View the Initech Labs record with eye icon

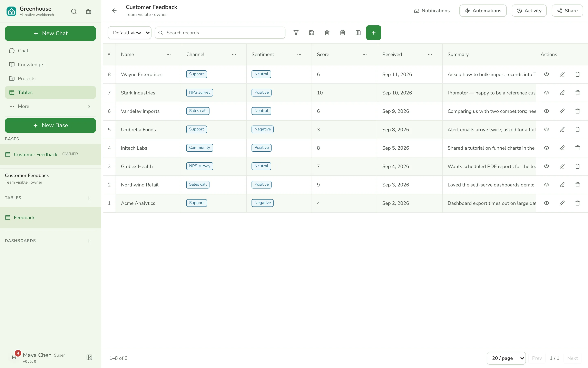click(546, 148)
